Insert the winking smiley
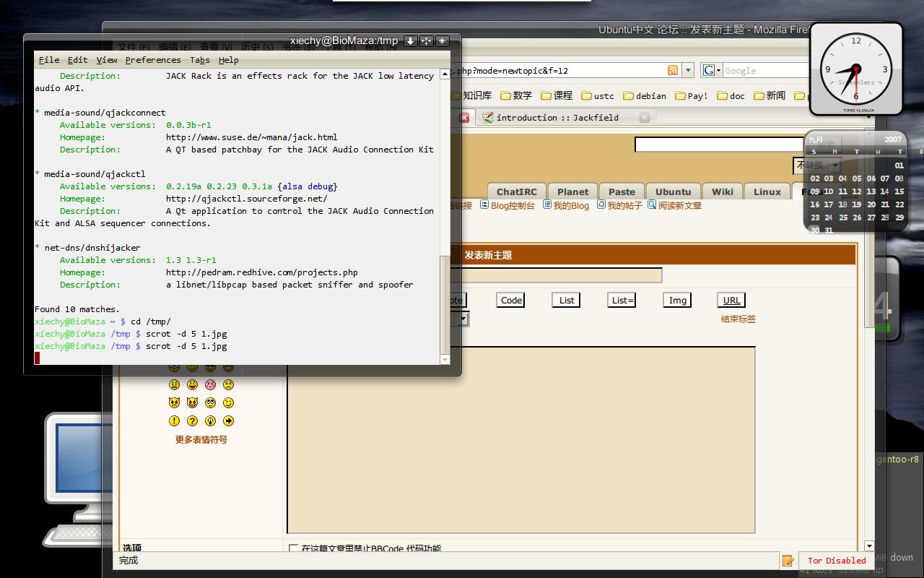 [228, 403]
